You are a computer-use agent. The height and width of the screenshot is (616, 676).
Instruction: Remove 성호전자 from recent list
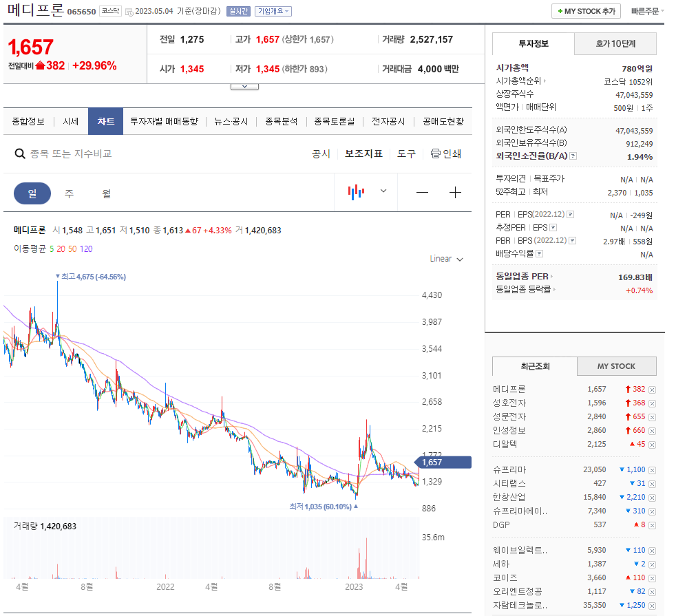[x=653, y=403]
